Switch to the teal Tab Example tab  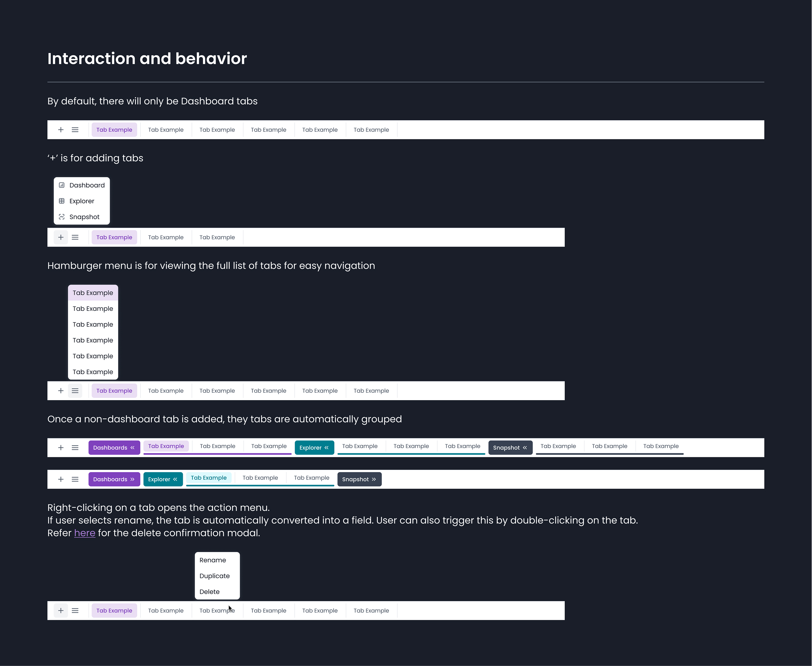(209, 478)
